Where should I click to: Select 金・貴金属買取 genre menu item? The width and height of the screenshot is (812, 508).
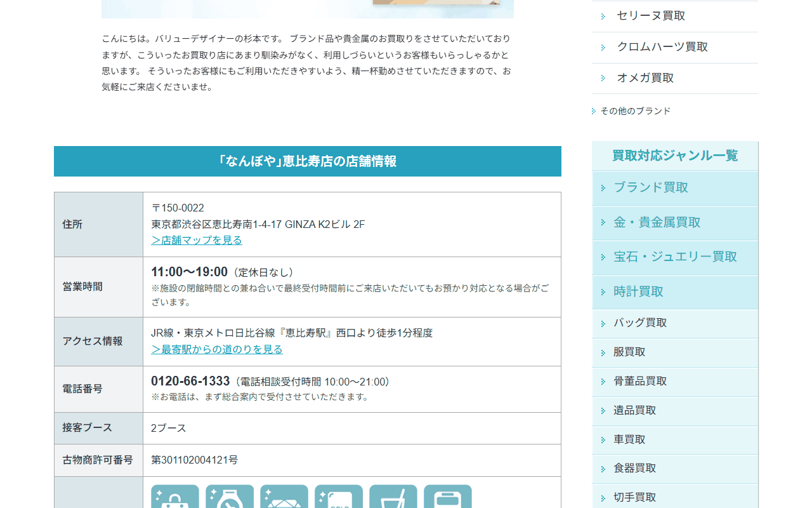pos(675,223)
